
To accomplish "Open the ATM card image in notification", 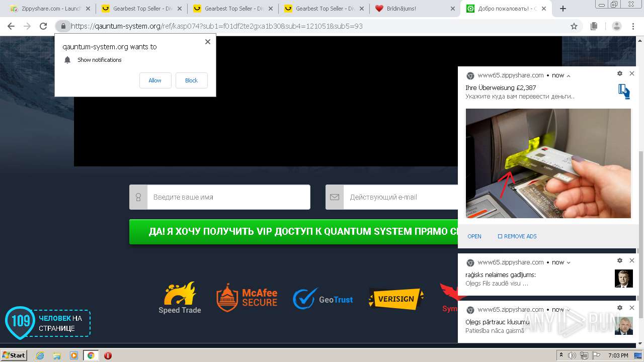I will click(x=548, y=163).
